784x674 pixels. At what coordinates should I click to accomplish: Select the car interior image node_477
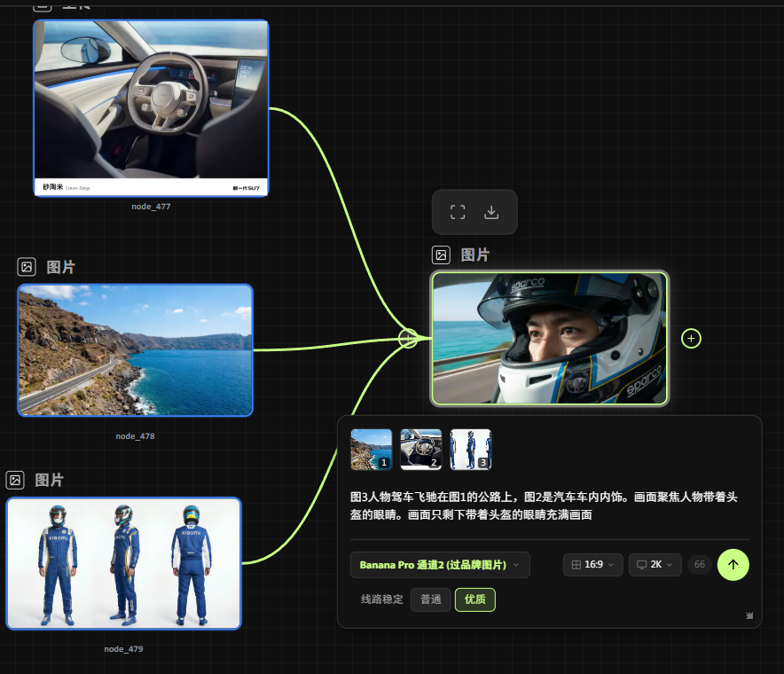(151, 106)
